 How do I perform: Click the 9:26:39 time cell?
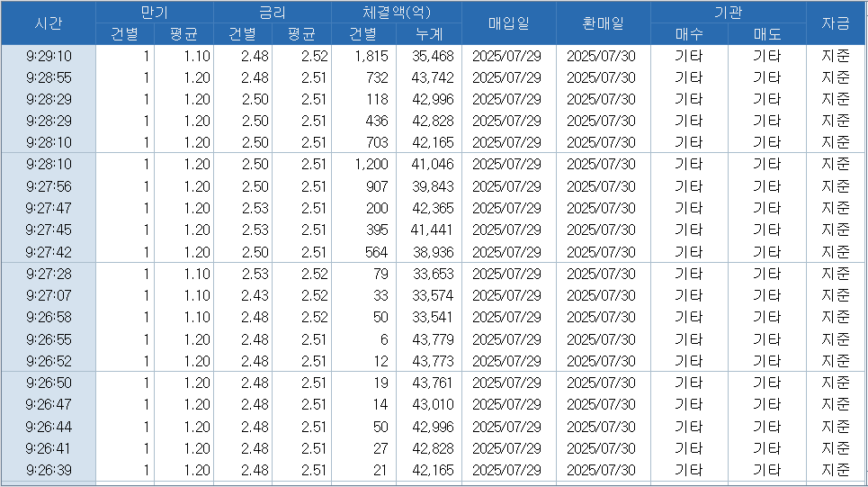pos(49,470)
